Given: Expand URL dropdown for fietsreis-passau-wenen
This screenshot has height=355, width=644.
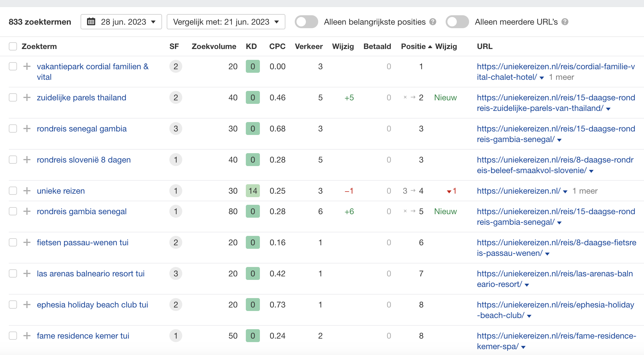Looking at the screenshot, I should point(547,254).
